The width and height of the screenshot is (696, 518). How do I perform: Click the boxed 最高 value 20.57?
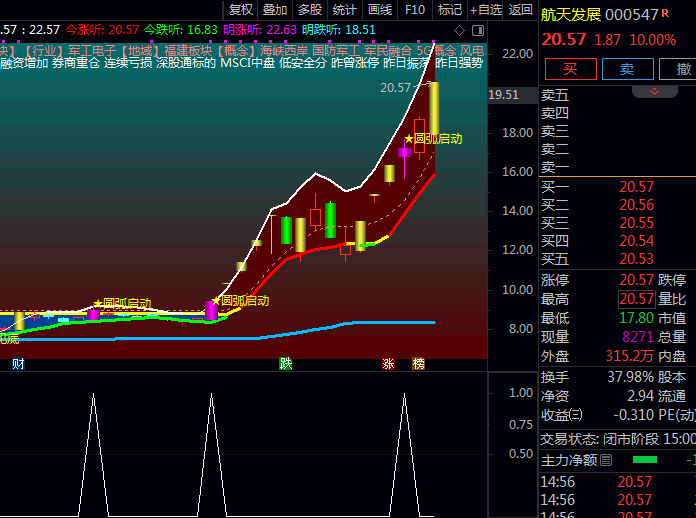pyautogui.click(x=637, y=299)
